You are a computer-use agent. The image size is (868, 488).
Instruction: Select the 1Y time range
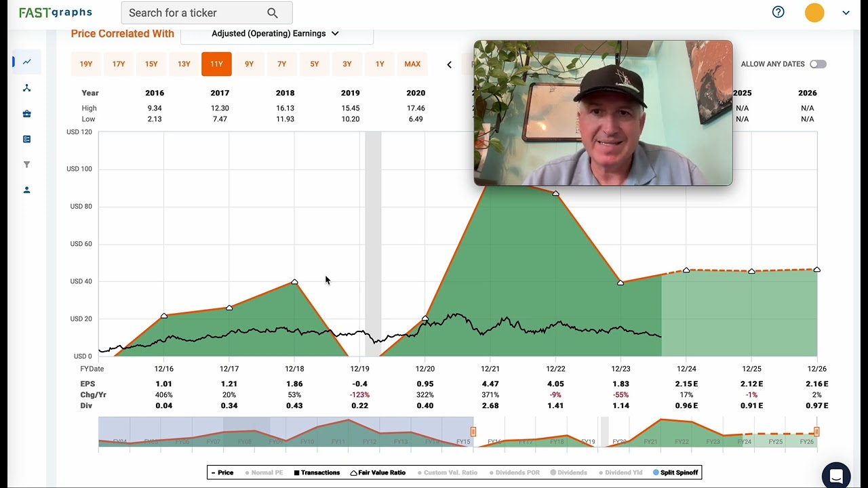(x=380, y=64)
